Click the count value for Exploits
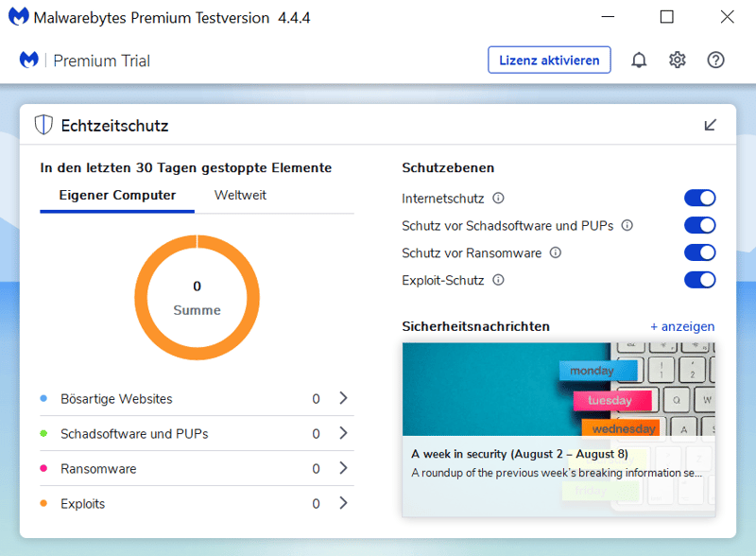The height and width of the screenshot is (556, 756). [316, 504]
